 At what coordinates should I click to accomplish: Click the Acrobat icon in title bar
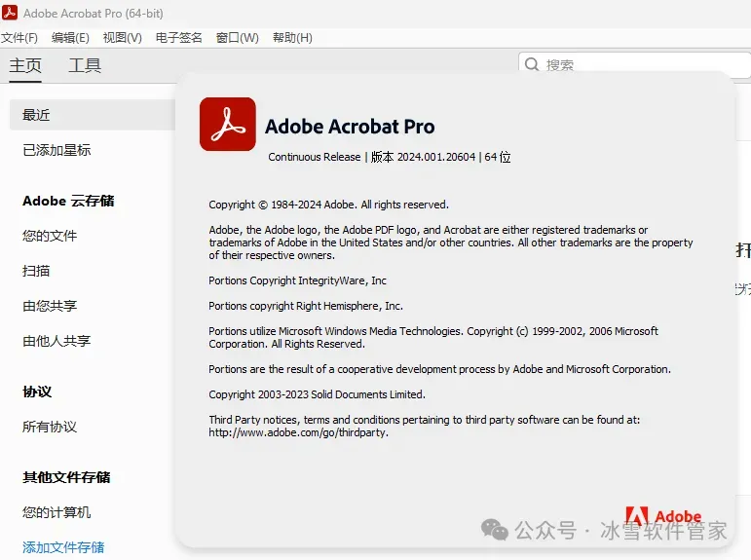[x=10, y=13]
